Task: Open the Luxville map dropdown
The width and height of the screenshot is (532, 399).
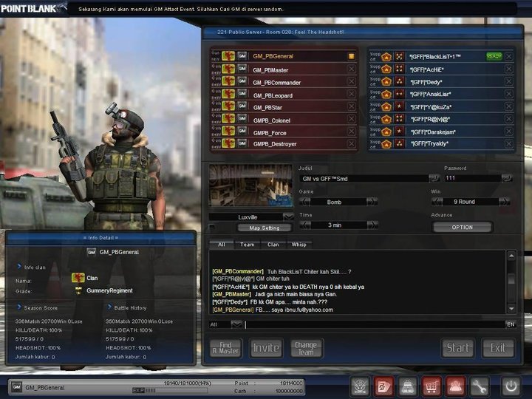Action: [288, 216]
